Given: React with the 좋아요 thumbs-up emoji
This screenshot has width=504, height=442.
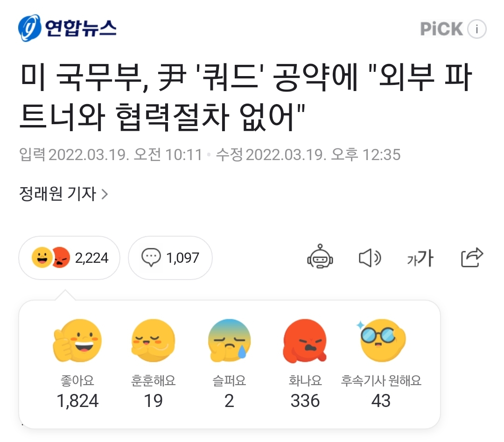Looking at the screenshot, I should coord(77,341).
